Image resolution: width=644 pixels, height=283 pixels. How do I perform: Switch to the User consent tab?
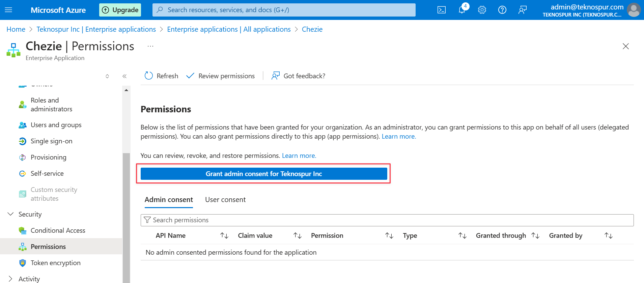click(x=225, y=200)
